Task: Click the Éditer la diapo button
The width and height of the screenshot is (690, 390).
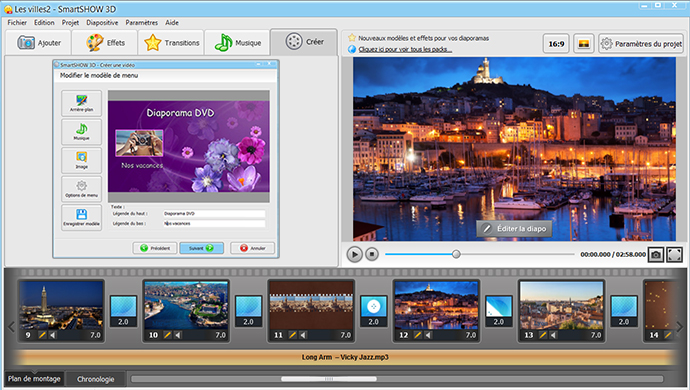Action: coord(514,228)
